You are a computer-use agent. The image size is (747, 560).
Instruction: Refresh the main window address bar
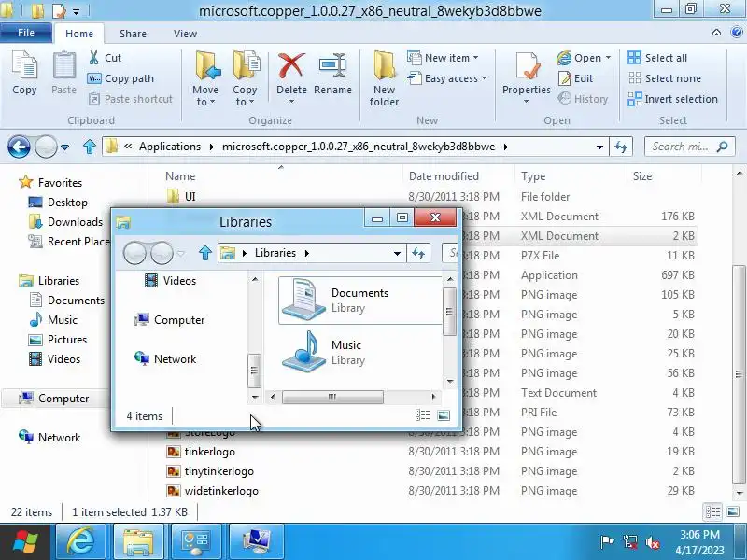pos(621,147)
